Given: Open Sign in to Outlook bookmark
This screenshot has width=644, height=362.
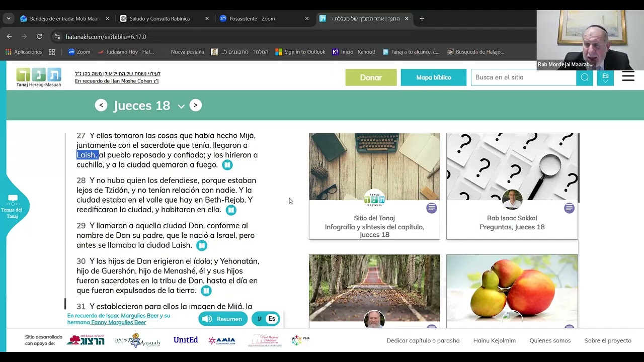Looking at the screenshot, I should 300,52.
